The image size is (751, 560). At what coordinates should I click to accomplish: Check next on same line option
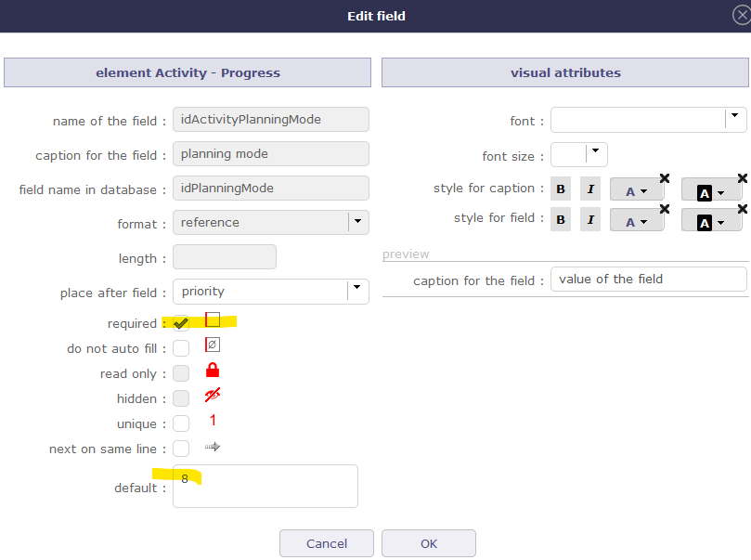click(181, 449)
